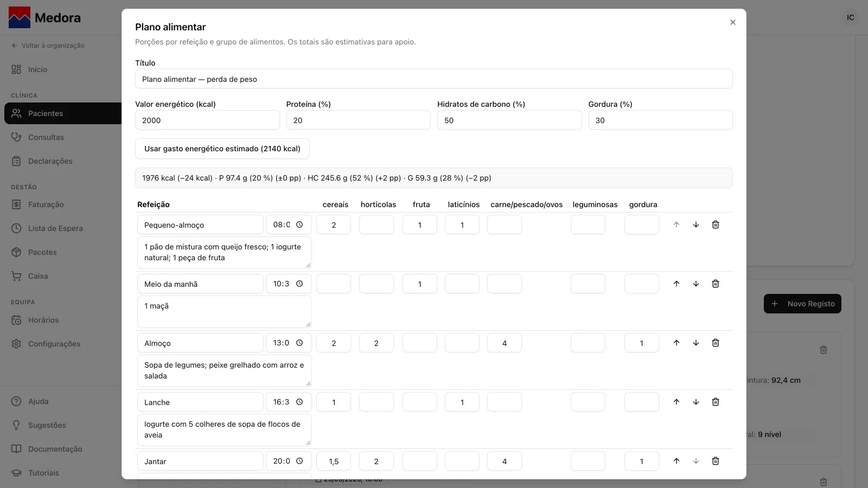Close the Plano alimentar dialog
Viewport: 868px width, 488px height.
click(x=733, y=22)
